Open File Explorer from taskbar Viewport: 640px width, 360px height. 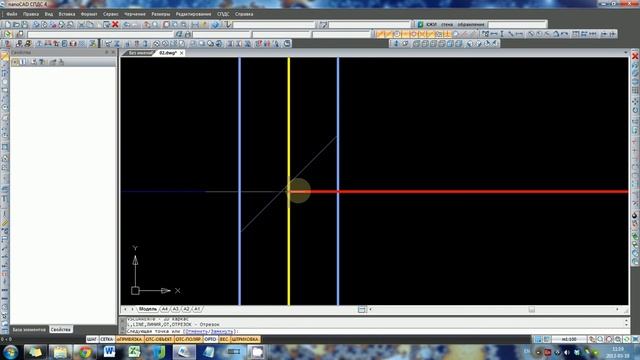tap(60, 352)
